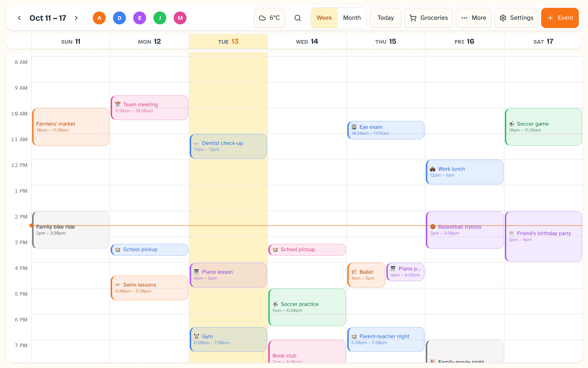The width and height of the screenshot is (588, 368).
Task: Open the 6°C weather widget
Action: coord(269,18)
